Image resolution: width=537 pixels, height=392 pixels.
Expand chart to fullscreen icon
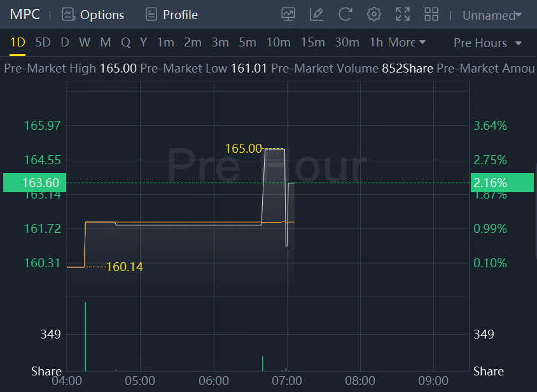click(403, 14)
